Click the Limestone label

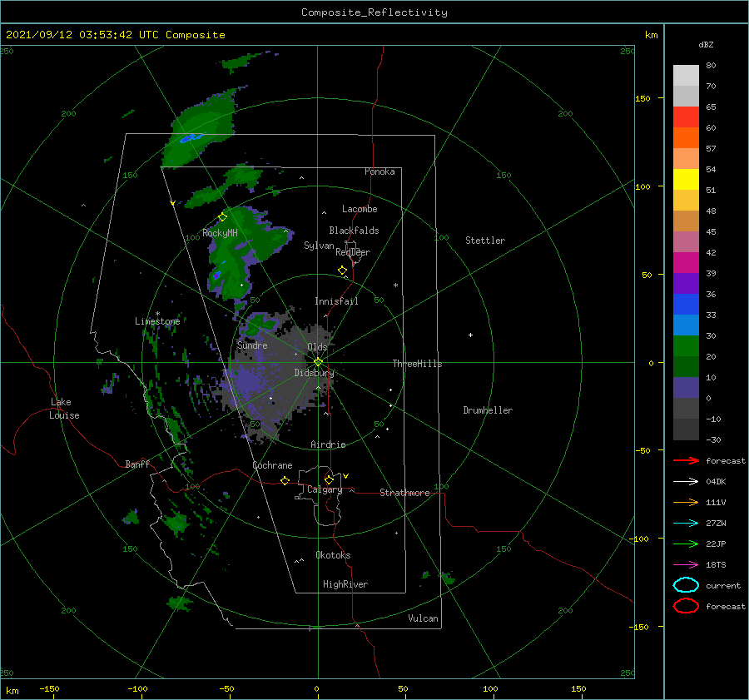click(157, 321)
